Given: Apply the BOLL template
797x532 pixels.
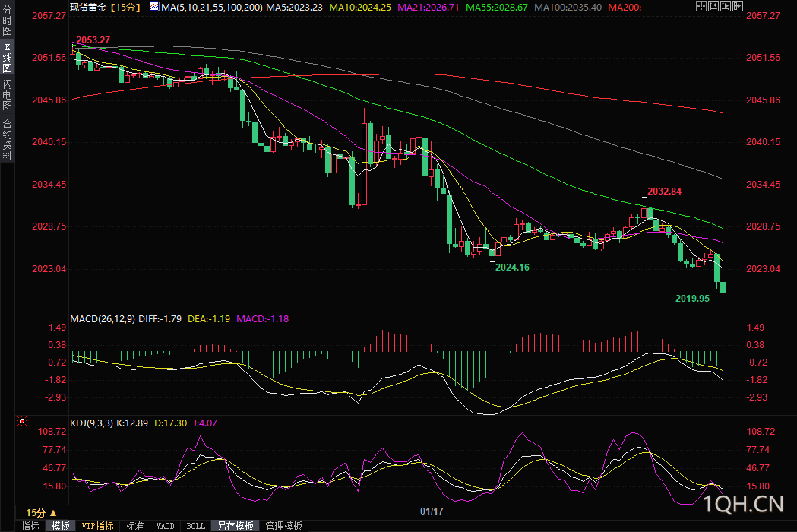Looking at the screenshot, I should (x=196, y=526).
